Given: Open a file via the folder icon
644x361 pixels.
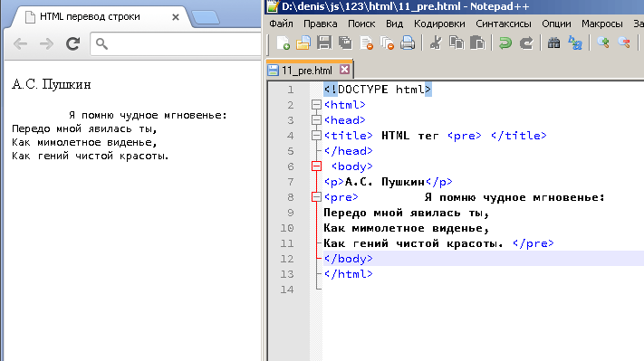Looking at the screenshot, I should [x=303, y=43].
